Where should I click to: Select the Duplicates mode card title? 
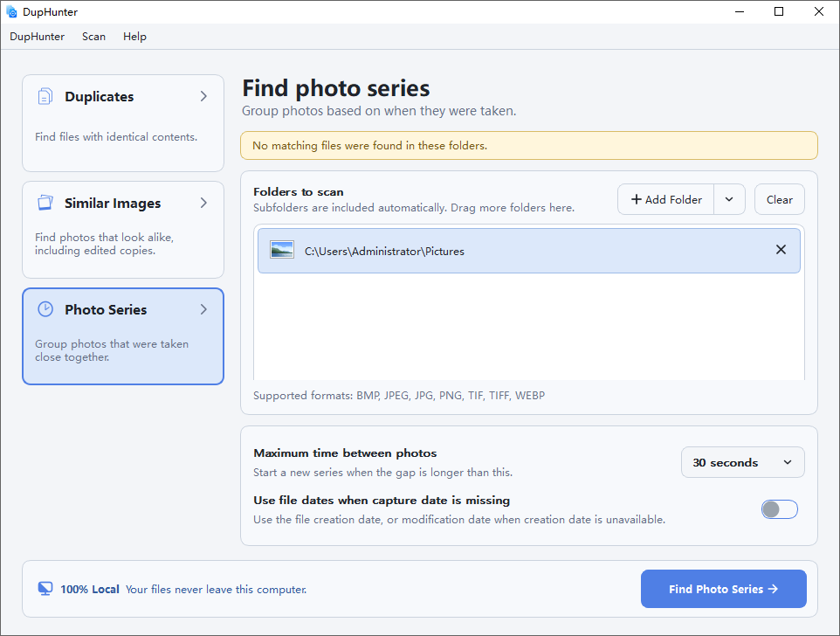(100, 97)
